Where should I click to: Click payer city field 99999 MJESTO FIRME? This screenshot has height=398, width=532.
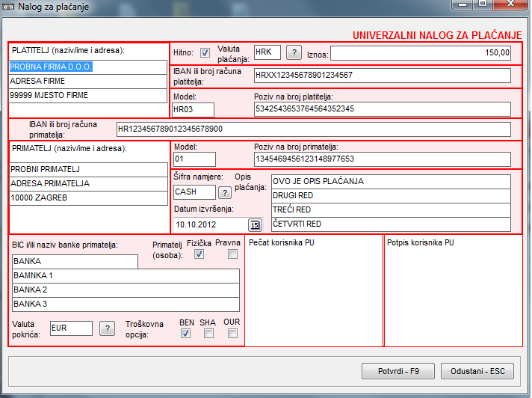tap(88, 96)
